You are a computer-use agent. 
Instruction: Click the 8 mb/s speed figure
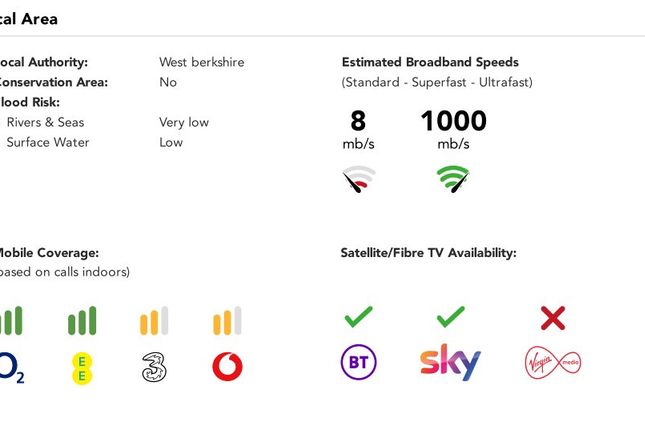(x=358, y=129)
